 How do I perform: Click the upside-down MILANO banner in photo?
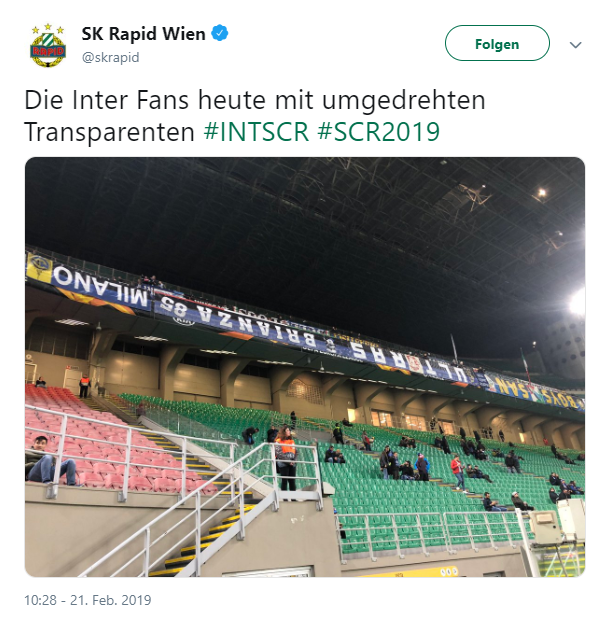[89, 283]
